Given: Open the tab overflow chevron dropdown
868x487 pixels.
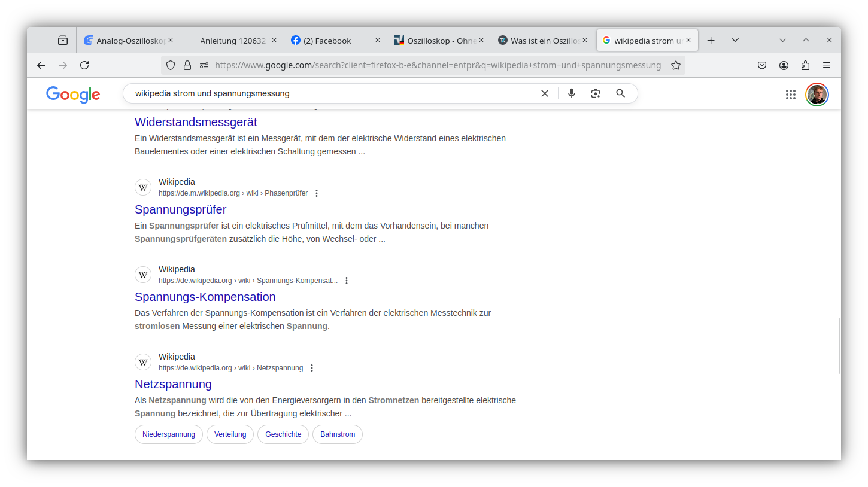Looking at the screenshot, I should [x=735, y=40].
